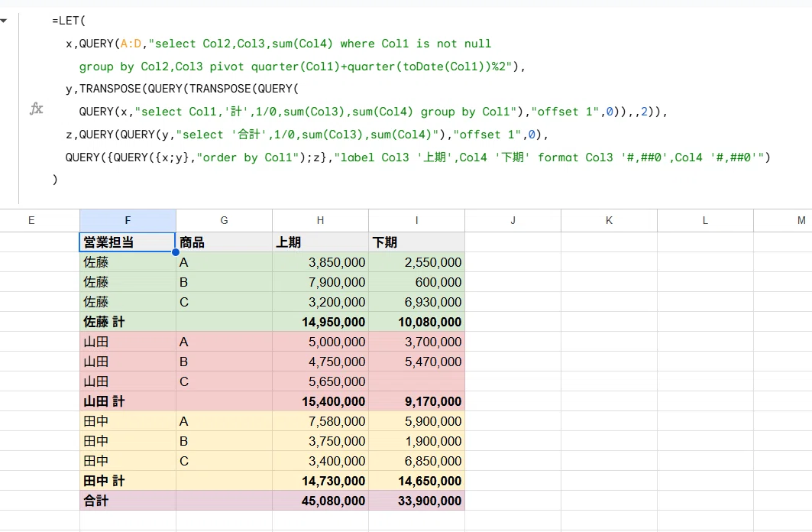Click the cell with value 5,000,000
The height and width of the screenshot is (532, 812).
[x=321, y=342]
